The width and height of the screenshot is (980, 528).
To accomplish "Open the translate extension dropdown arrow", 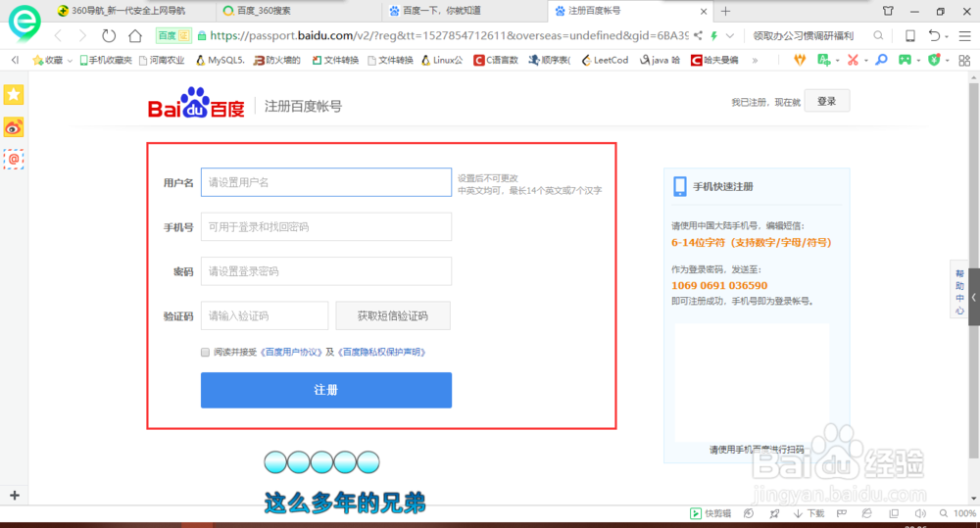I will pos(838,62).
